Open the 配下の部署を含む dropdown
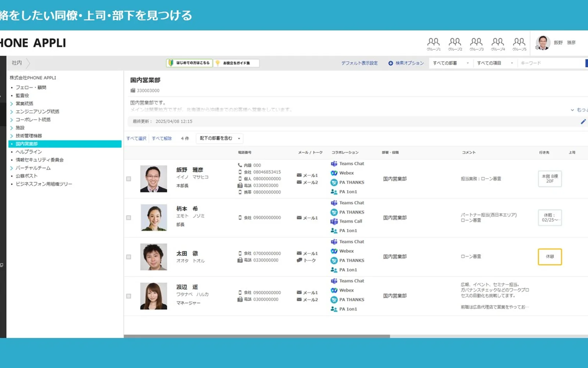Screen dimensions: 588x368 click(x=219, y=138)
